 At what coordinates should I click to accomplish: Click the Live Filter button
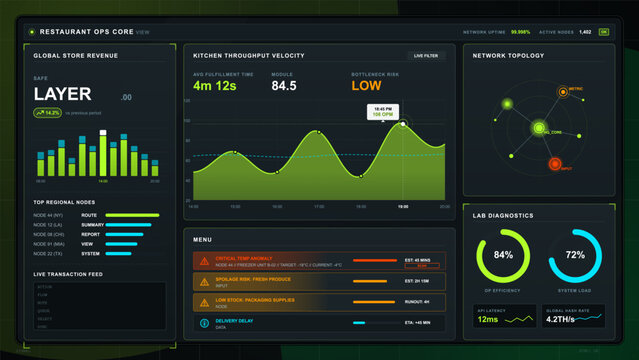coord(426,56)
